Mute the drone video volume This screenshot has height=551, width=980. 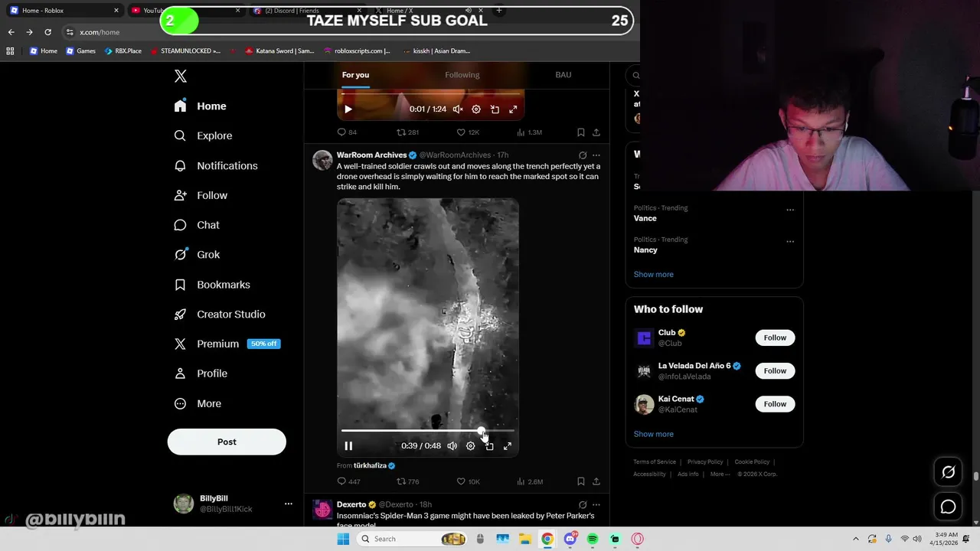452,446
